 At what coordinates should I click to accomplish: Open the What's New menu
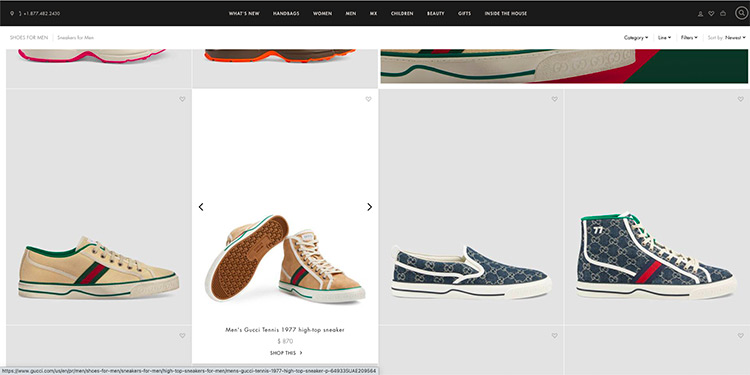244,13
